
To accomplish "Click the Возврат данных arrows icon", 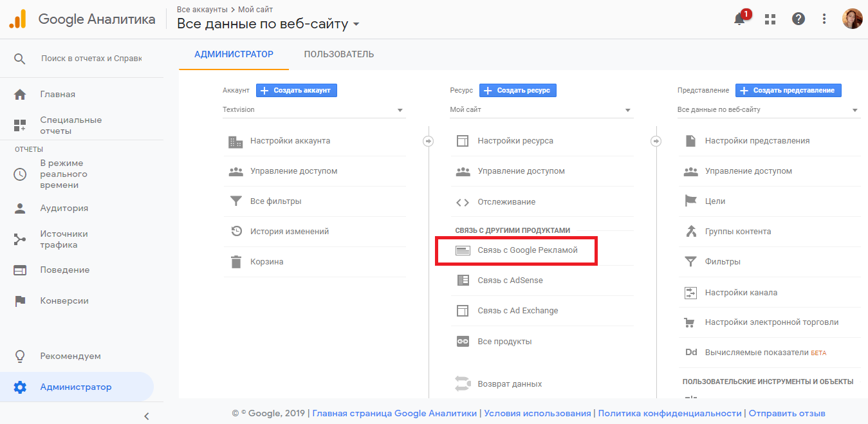I will coord(463,384).
